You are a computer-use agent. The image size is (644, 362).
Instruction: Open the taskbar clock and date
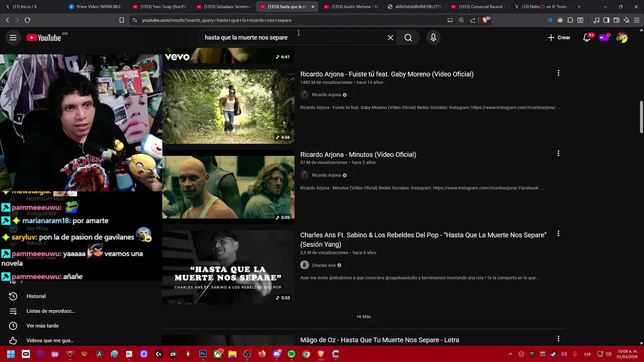coord(627,354)
